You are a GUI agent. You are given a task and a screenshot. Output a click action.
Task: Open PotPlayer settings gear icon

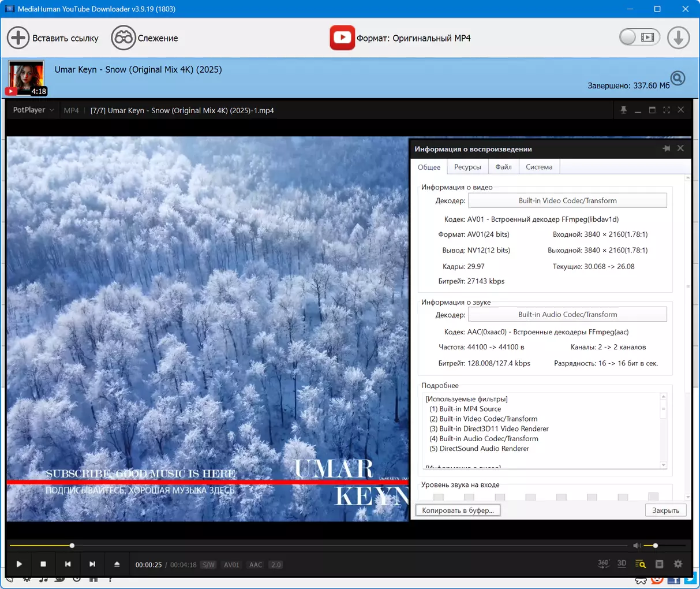point(678,564)
